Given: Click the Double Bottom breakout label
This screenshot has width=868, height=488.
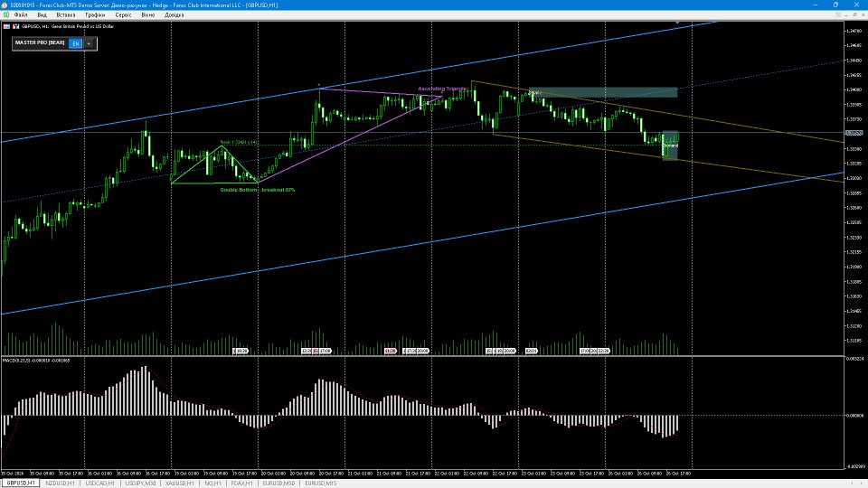Looking at the screenshot, I should [258, 190].
